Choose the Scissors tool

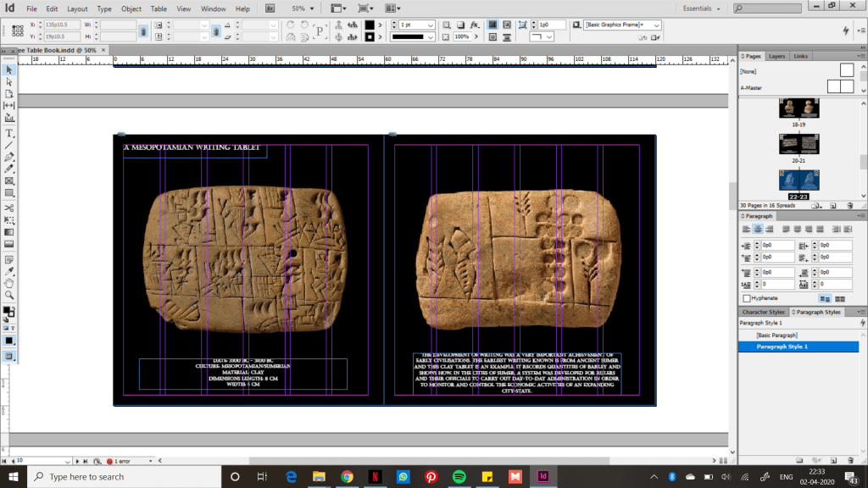coord(9,208)
